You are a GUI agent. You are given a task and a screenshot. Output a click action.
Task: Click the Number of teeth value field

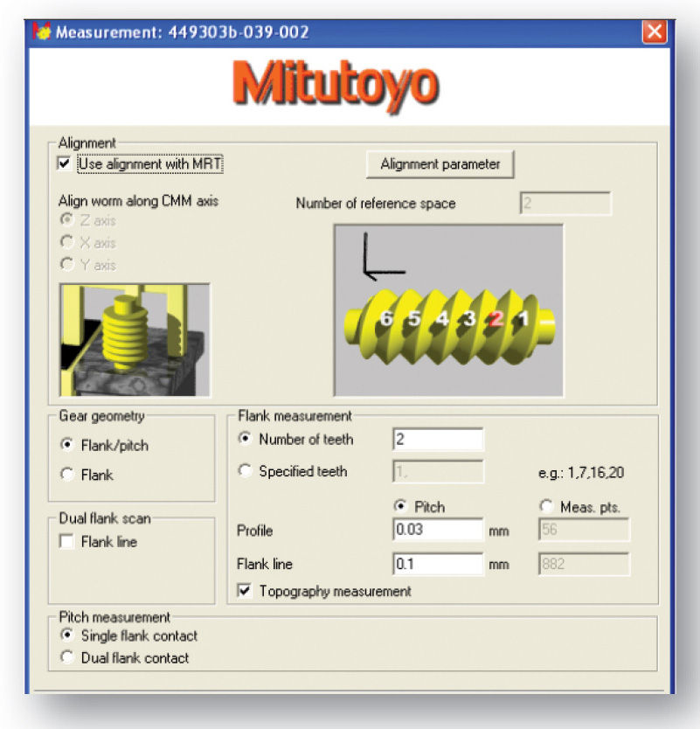click(438, 440)
